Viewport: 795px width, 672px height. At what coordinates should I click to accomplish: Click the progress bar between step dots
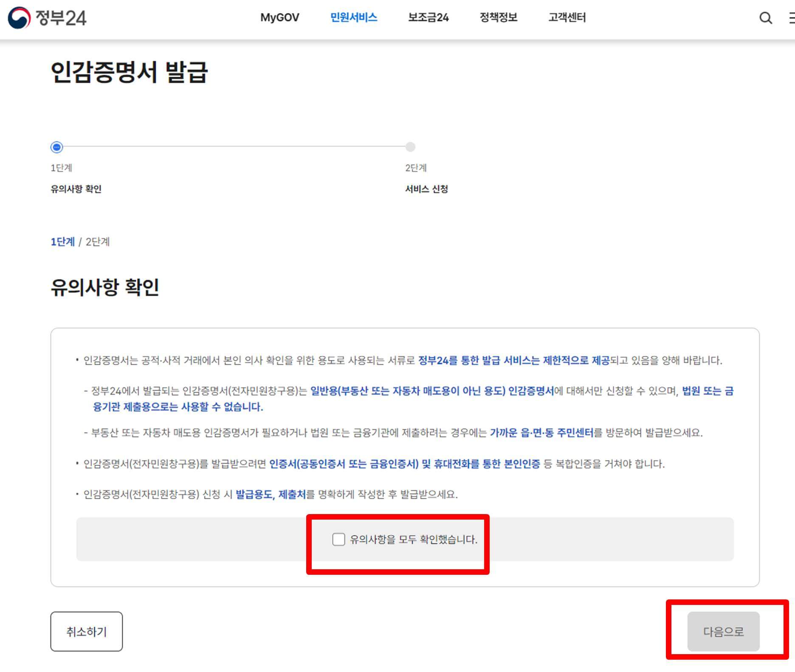(x=234, y=147)
